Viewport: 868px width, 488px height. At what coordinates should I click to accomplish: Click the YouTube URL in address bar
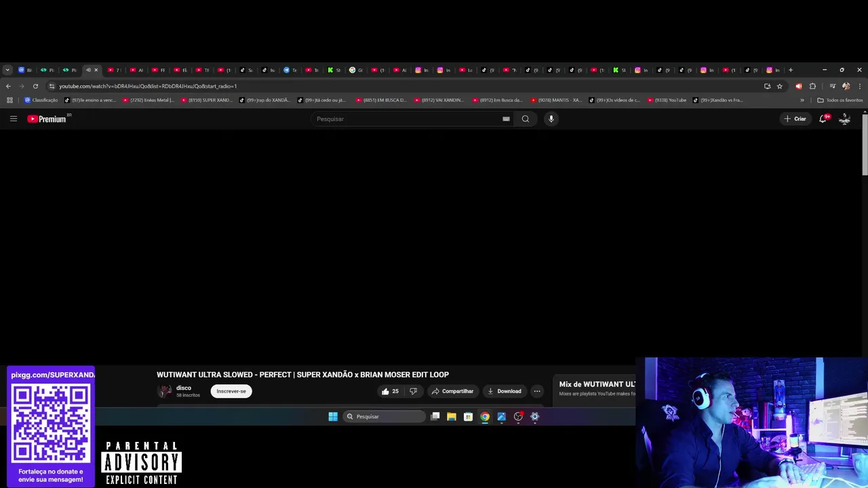148,86
